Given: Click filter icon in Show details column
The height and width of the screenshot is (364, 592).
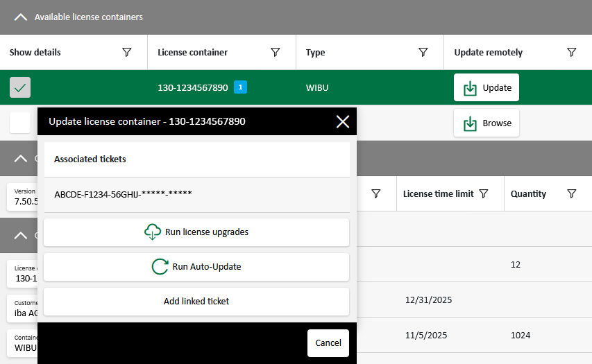Looking at the screenshot, I should pos(127,53).
